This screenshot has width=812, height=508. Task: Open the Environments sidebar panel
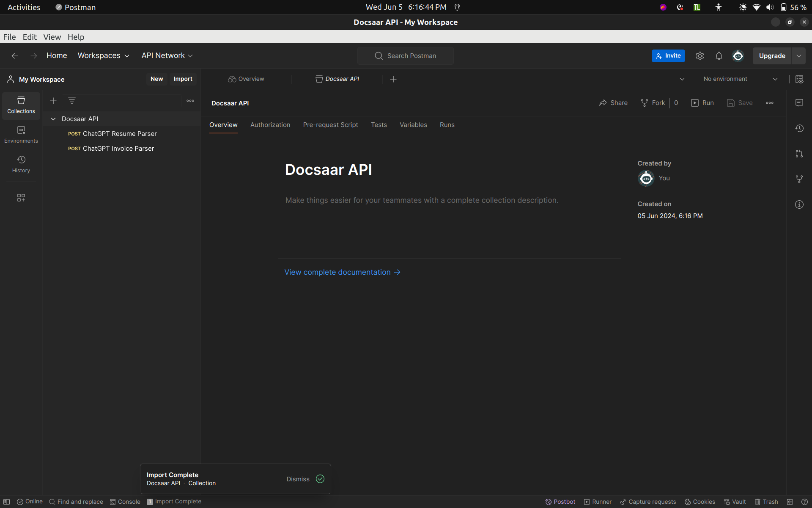point(21,135)
